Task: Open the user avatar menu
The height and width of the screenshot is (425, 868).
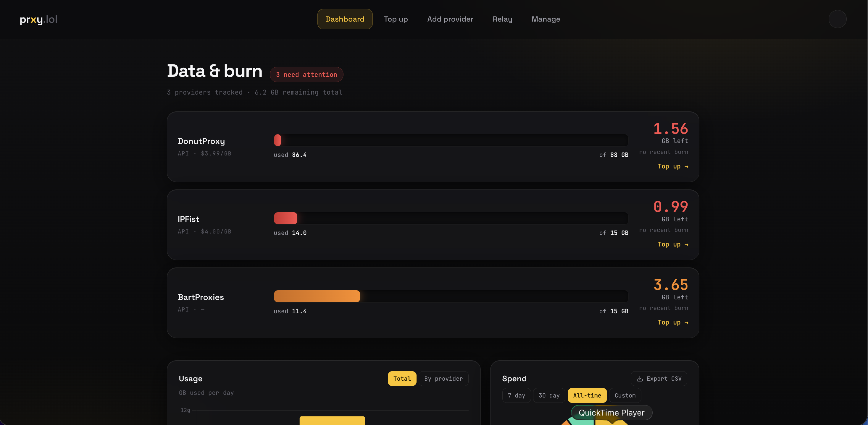Action: pyautogui.click(x=837, y=19)
